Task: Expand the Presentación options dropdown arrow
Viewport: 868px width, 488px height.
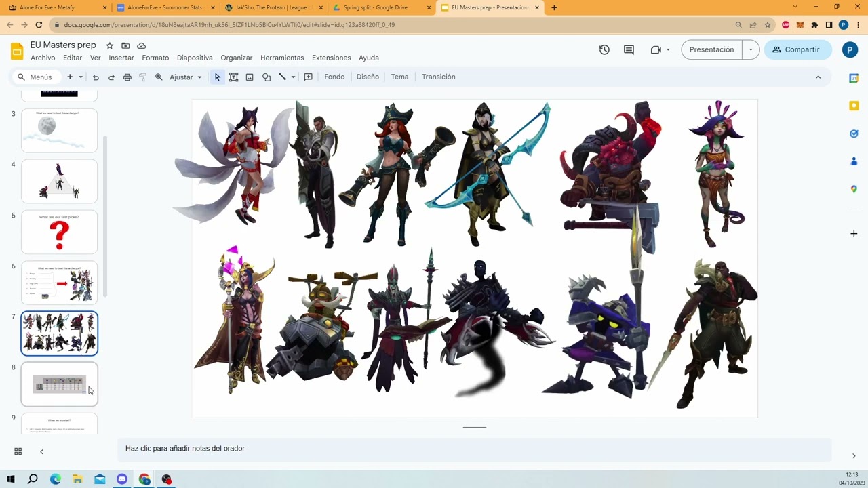Action: 751,49
